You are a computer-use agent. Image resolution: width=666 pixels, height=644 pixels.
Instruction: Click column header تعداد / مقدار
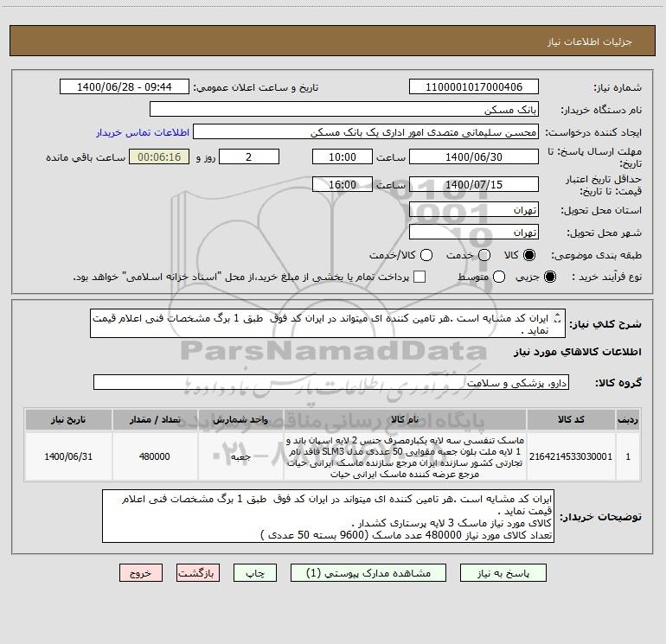click(x=155, y=419)
